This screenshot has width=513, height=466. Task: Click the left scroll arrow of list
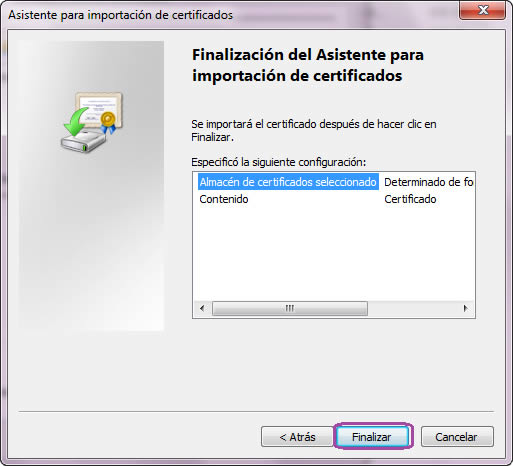tap(202, 308)
